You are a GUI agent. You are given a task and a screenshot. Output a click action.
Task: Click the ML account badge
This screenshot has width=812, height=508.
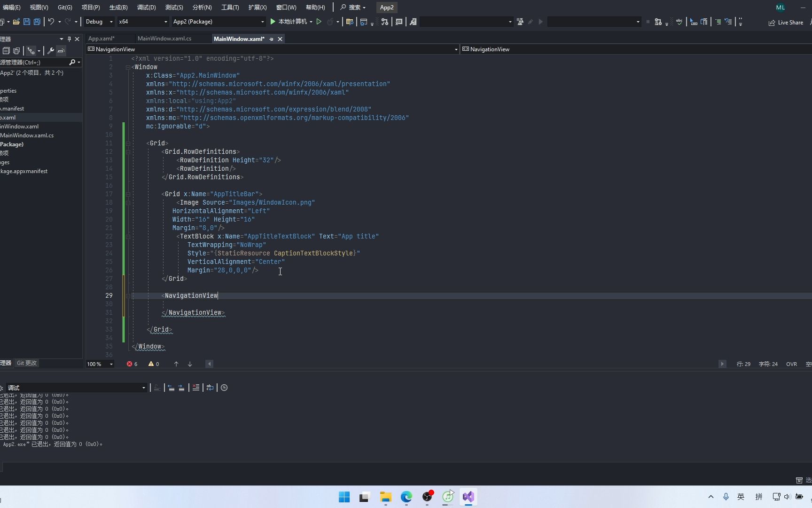coord(781,8)
